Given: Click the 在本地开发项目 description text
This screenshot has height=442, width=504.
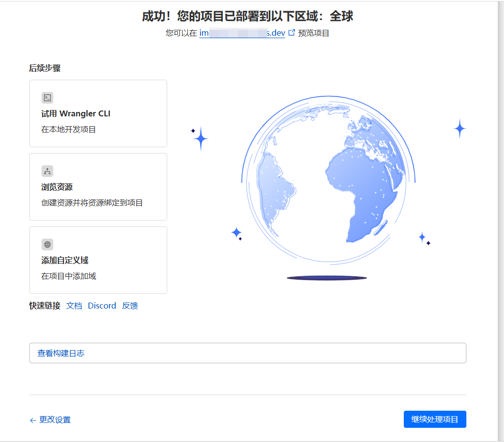Looking at the screenshot, I should [68, 130].
